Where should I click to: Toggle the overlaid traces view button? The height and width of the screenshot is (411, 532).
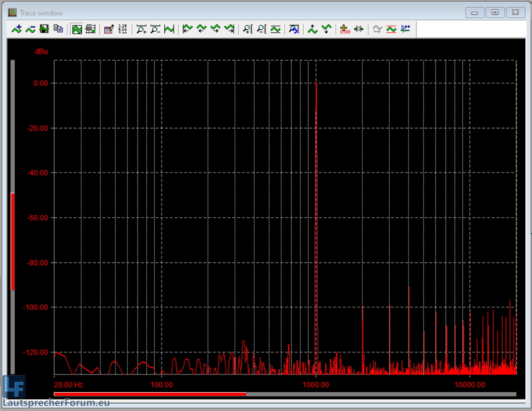[77, 29]
